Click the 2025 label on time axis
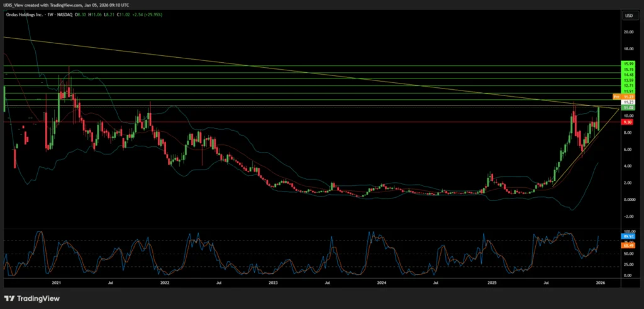 492,283
